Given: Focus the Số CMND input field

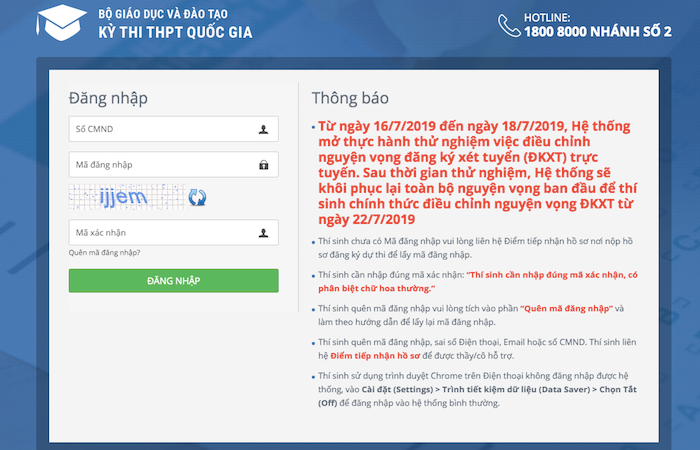Looking at the screenshot, I should (x=160, y=129).
